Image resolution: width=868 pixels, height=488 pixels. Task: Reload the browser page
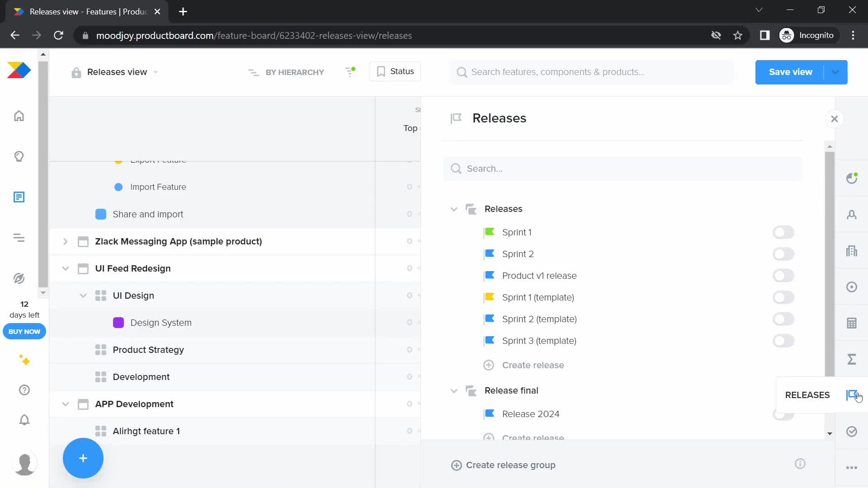58,35
